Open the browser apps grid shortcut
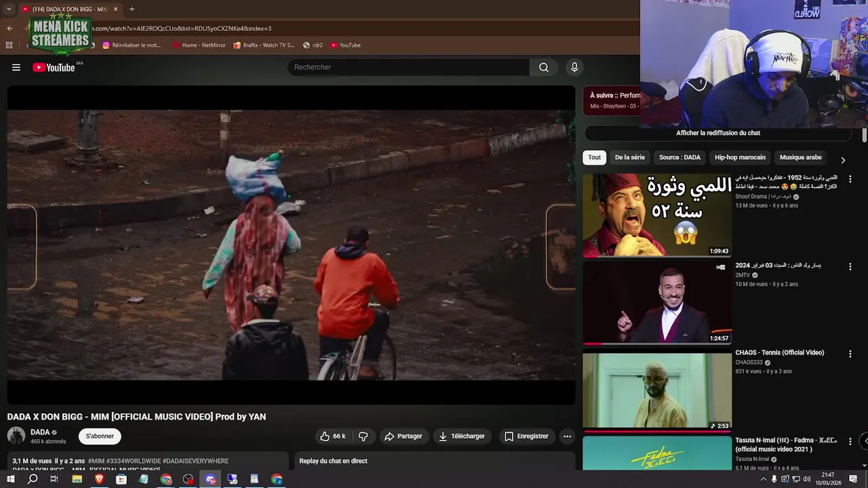Screen dimensions: 868x488 (9, 45)
